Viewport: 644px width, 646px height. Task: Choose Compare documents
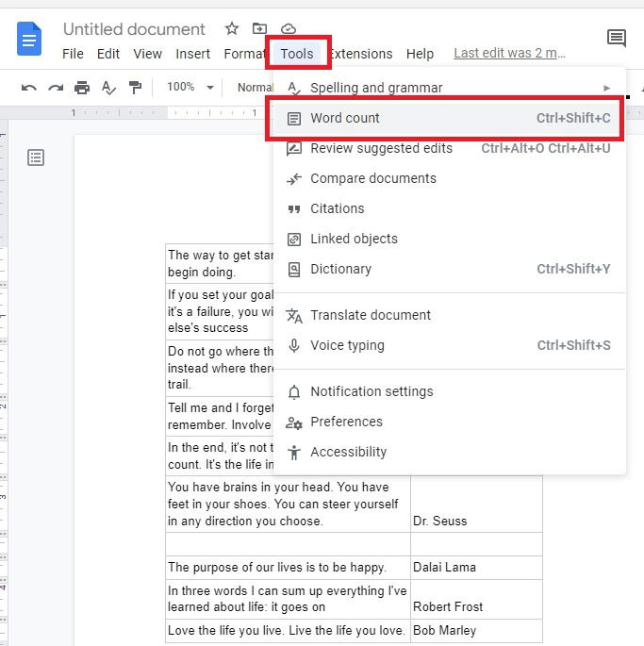pyautogui.click(x=450, y=178)
